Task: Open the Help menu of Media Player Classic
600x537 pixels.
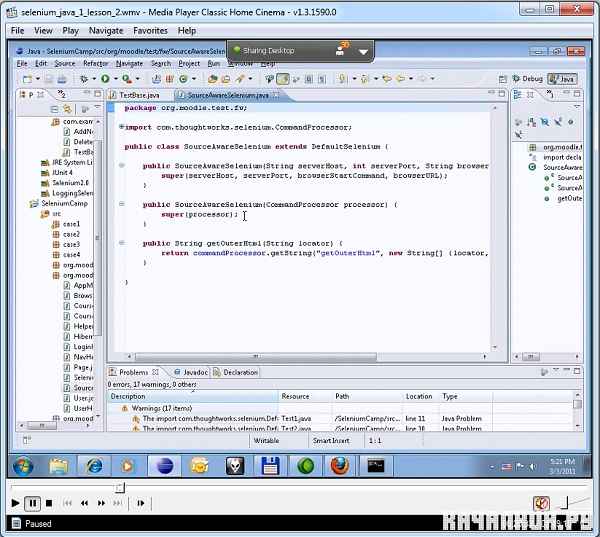Action: [187, 31]
